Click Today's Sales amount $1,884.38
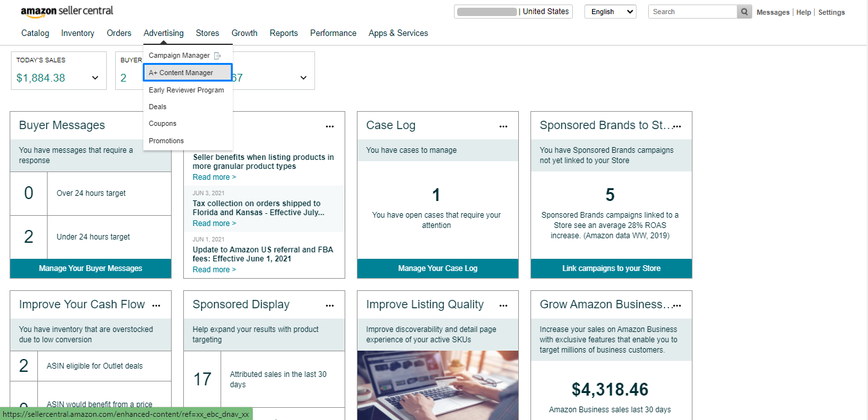Image resolution: width=868 pixels, height=420 pixels. click(x=41, y=78)
